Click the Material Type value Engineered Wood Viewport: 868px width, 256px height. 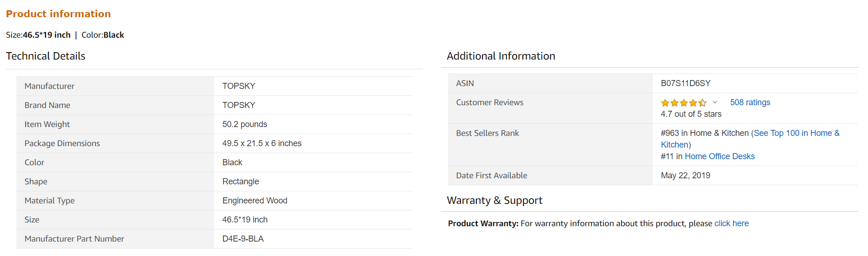click(x=255, y=201)
